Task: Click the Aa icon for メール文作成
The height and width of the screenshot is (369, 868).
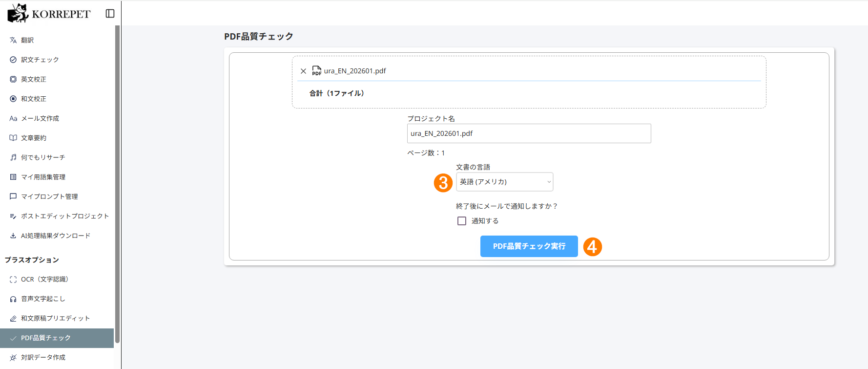Action: tap(13, 118)
